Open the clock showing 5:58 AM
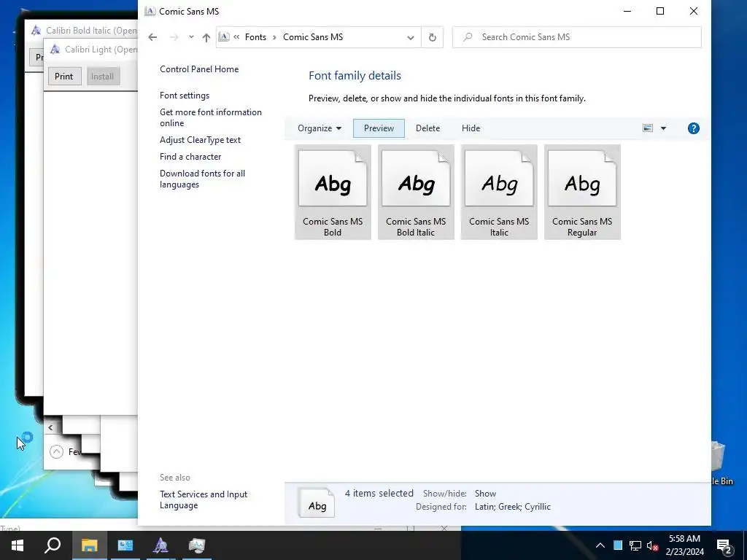The width and height of the screenshot is (747, 560). (684, 545)
